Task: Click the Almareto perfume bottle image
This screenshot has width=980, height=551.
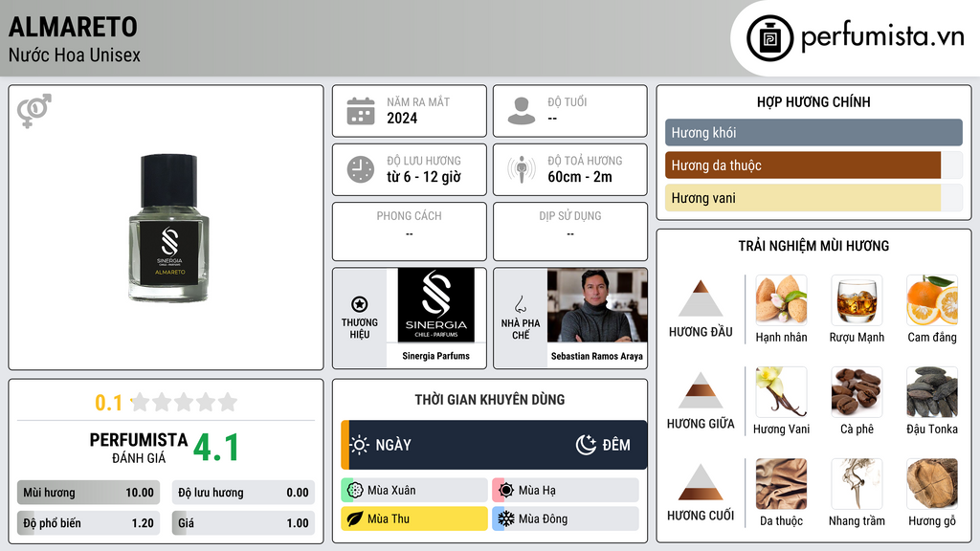Action: pos(168,229)
